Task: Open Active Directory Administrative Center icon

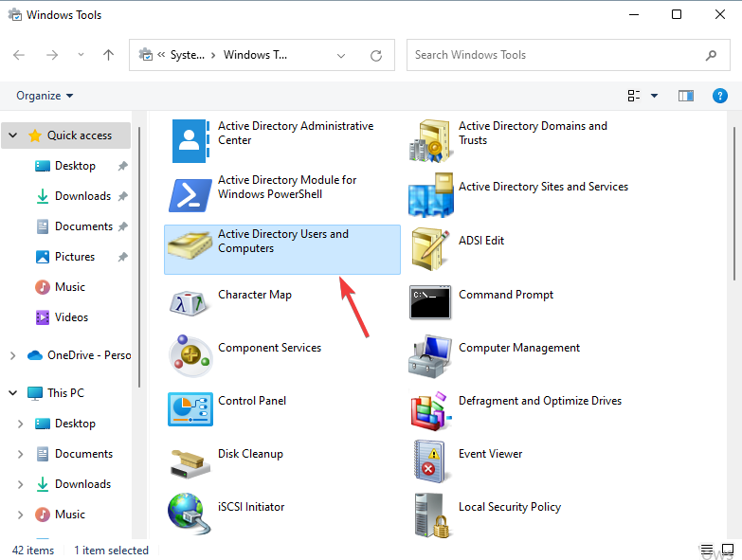Action: (190, 141)
